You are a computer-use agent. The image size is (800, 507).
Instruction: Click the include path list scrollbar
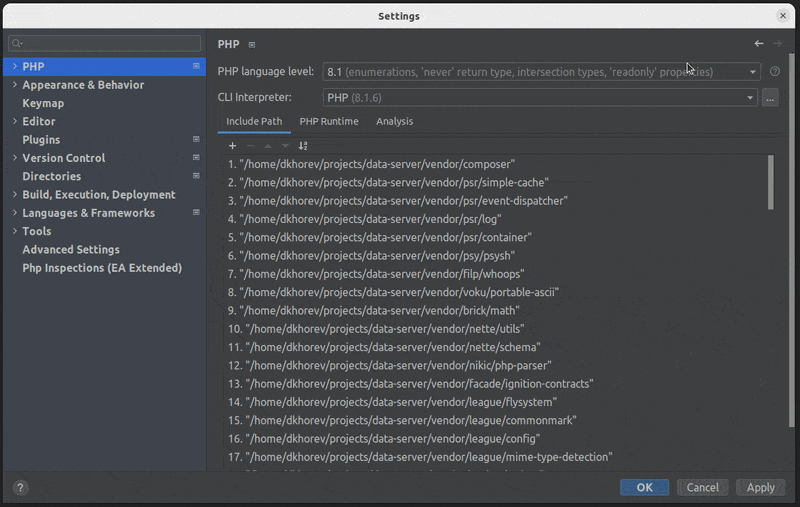click(x=770, y=183)
